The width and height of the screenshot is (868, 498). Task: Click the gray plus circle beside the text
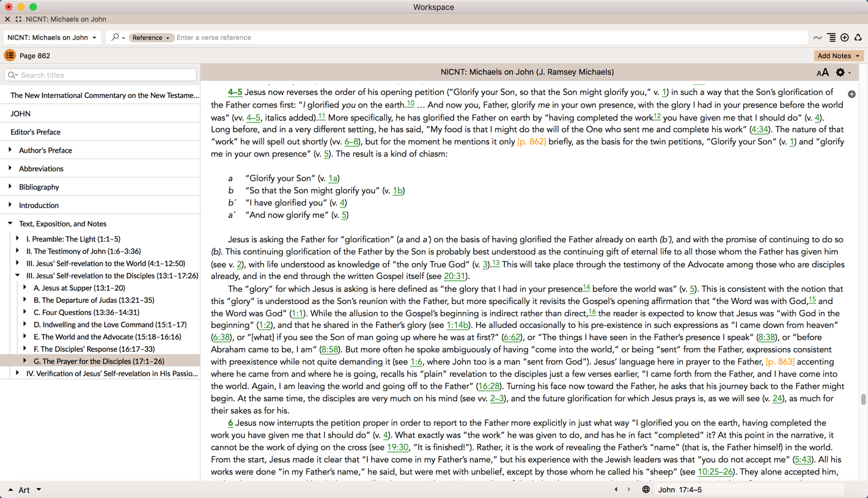coord(851,94)
